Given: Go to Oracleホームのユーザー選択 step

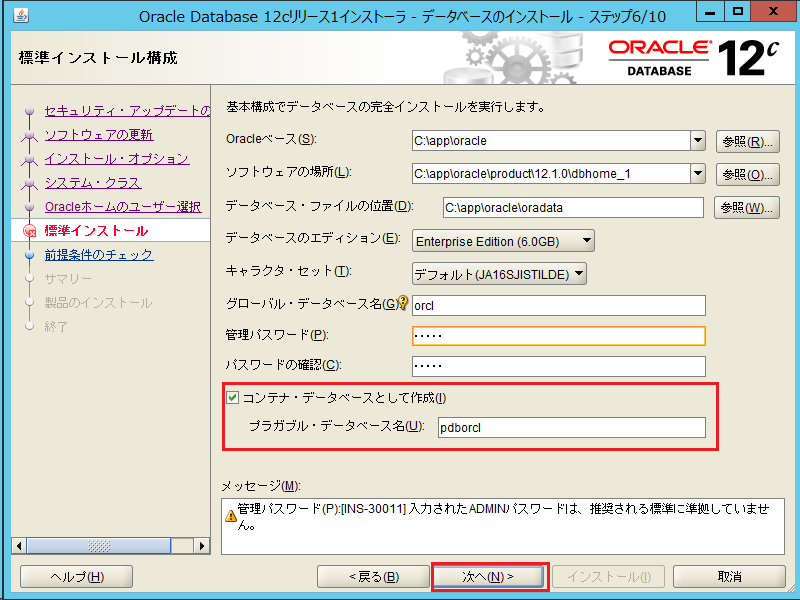Looking at the screenshot, I should click(x=123, y=207).
